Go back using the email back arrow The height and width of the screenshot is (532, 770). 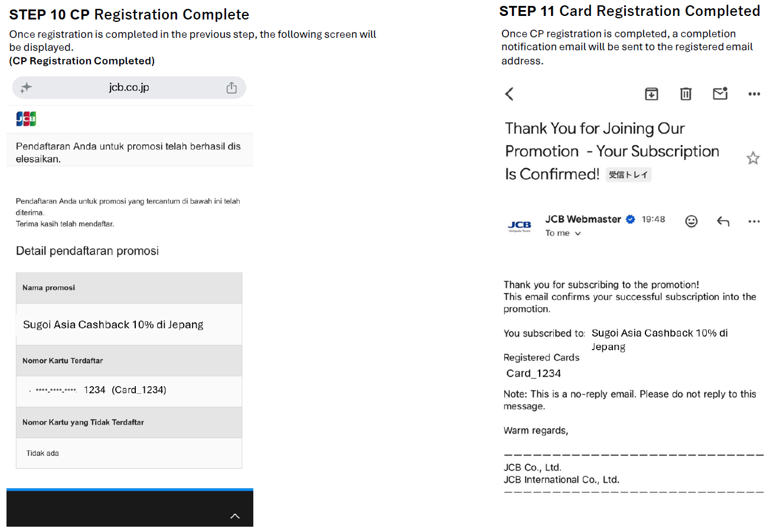click(x=510, y=93)
